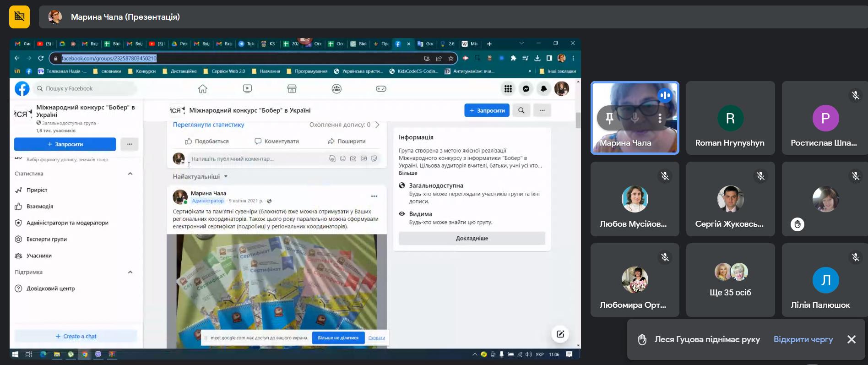Toggle Like (Подобається) on the post
The height and width of the screenshot is (365, 868).
pyautogui.click(x=207, y=141)
